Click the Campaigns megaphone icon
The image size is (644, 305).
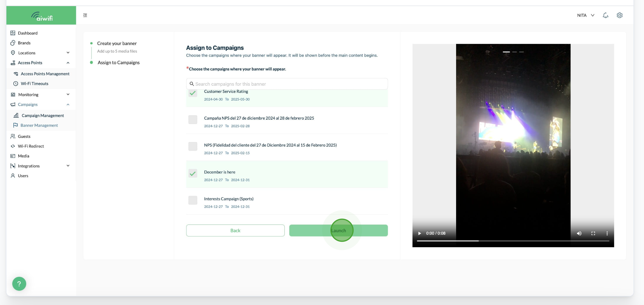[x=13, y=104]
